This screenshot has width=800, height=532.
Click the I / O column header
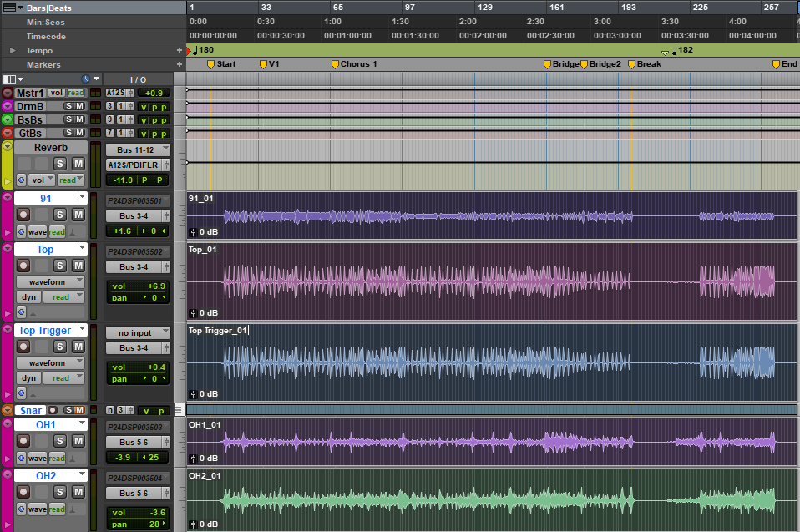(139, 79)
